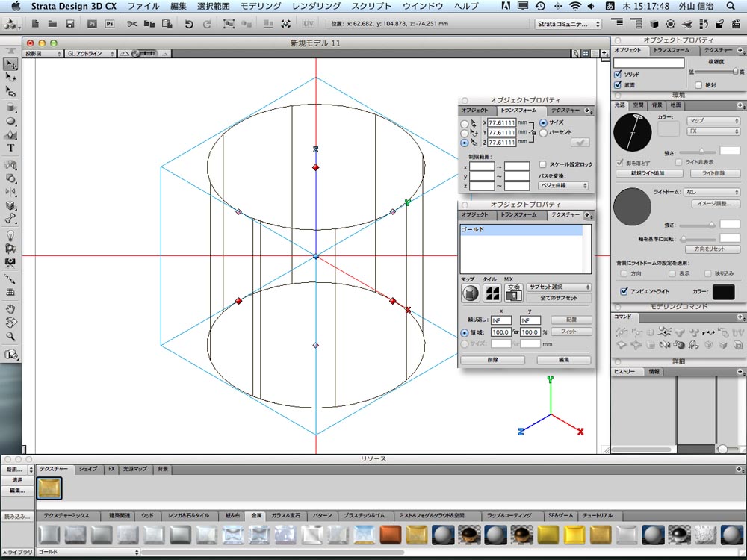Select the hand Pan tool
The height and width of the screenshot is (560, 747).
click(10, 309)
